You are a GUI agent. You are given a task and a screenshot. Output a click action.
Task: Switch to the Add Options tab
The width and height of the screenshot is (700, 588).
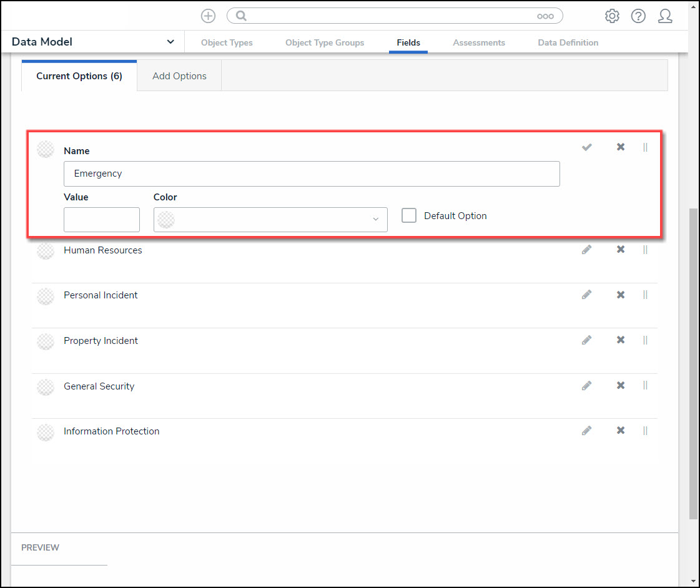(x=179, y=76)
